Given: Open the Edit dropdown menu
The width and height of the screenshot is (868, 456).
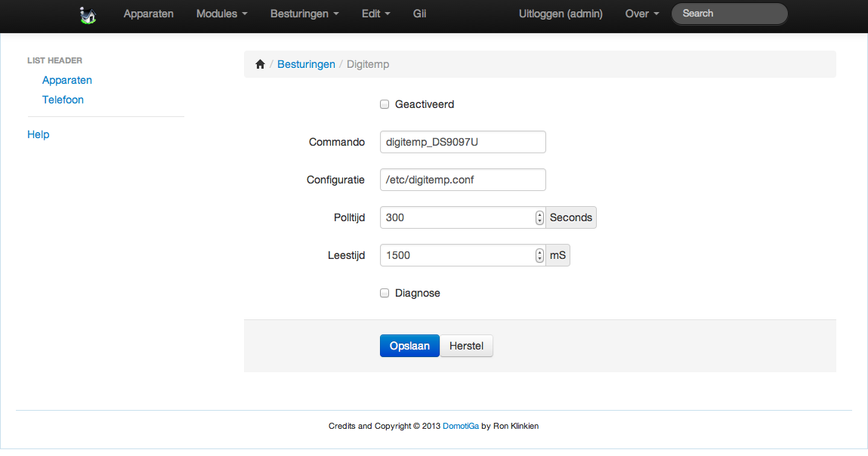Looking at the screenshot, I should (376, 14).
